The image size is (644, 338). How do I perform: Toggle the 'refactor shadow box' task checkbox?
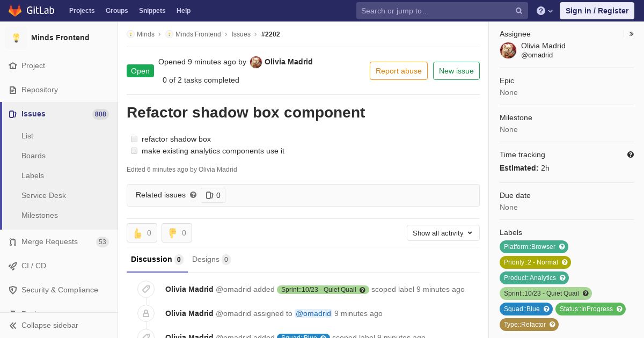(134, 139)
